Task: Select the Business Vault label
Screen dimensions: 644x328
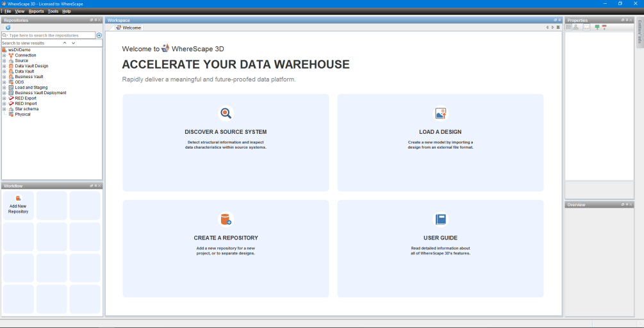Action: [29, 77]
